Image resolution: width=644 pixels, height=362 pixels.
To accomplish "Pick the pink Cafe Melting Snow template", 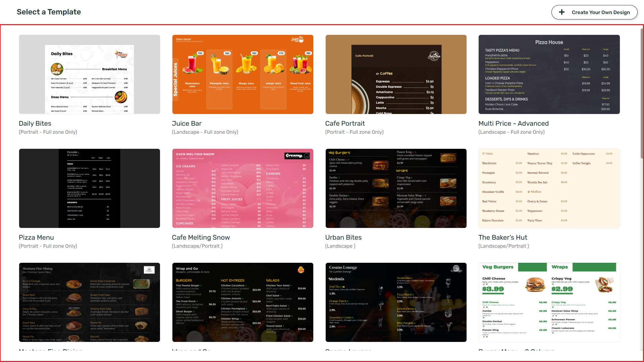I will pyautogui.click(x=243, y=188).
